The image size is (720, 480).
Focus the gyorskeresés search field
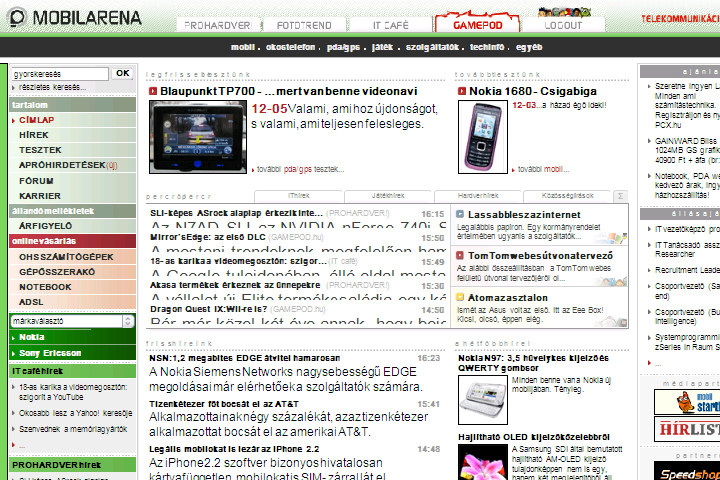[60, 74]
